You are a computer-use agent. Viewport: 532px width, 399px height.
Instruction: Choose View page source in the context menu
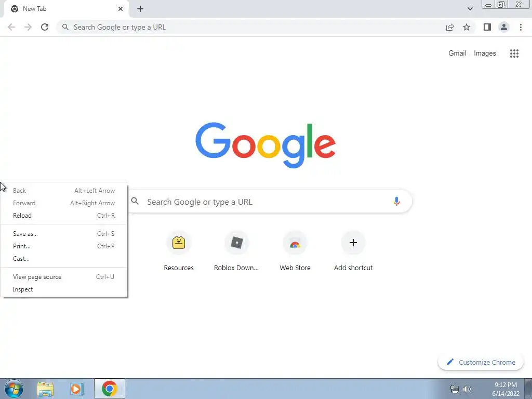coord(64,277)
